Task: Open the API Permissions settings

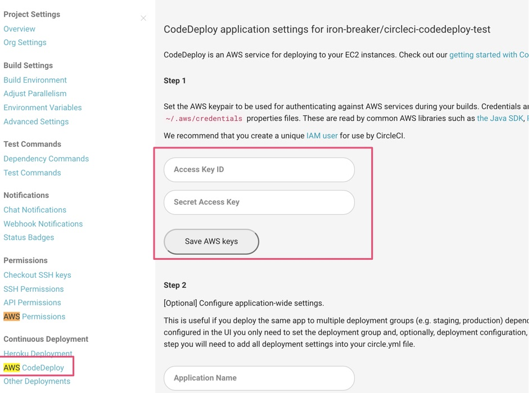Action: [x=32, y=302]
